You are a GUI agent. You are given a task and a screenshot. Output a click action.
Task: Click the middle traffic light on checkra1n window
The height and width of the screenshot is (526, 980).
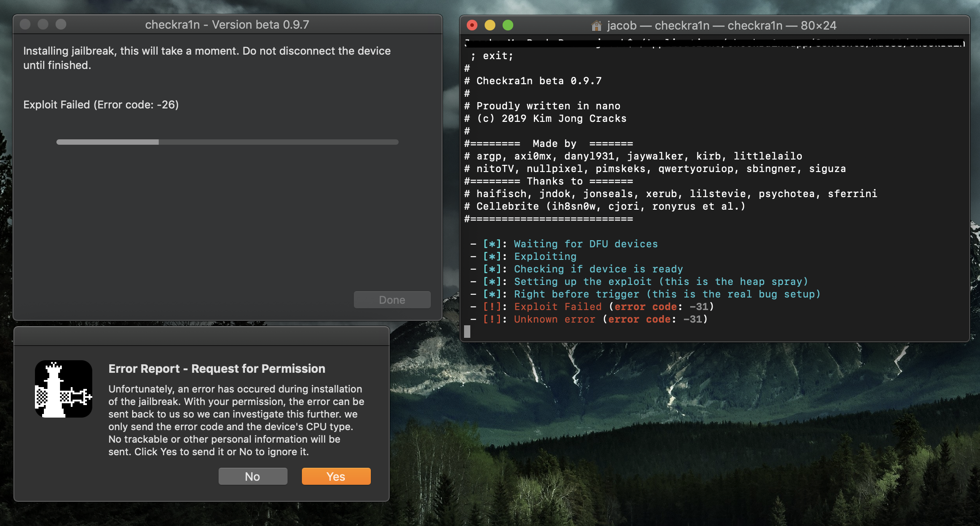42,25
